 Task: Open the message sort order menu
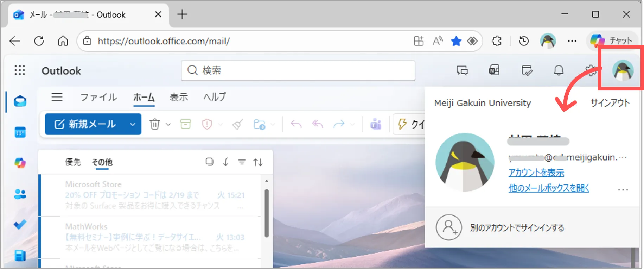[x=258, y=162]
